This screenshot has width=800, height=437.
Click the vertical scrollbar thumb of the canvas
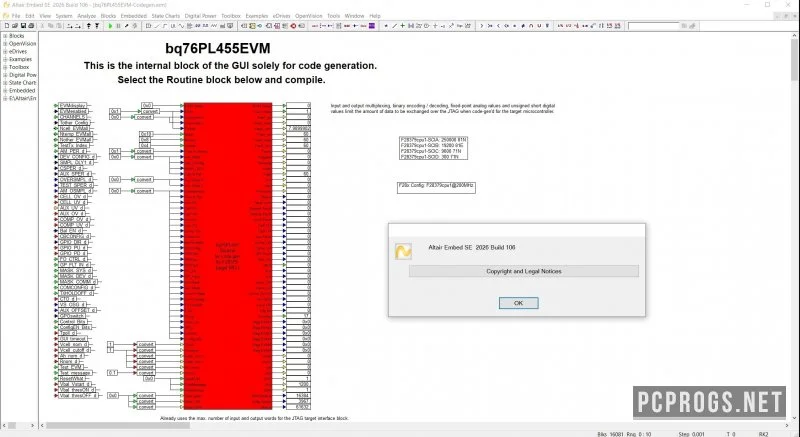[795, 60]
